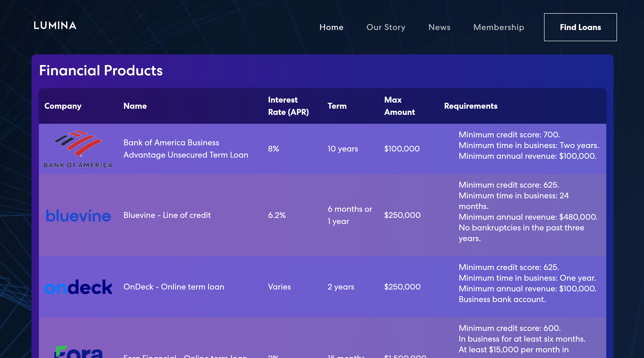Navigate to Our Story page
This screenshot has height=358, width=644.
click(x=386, y=27)
